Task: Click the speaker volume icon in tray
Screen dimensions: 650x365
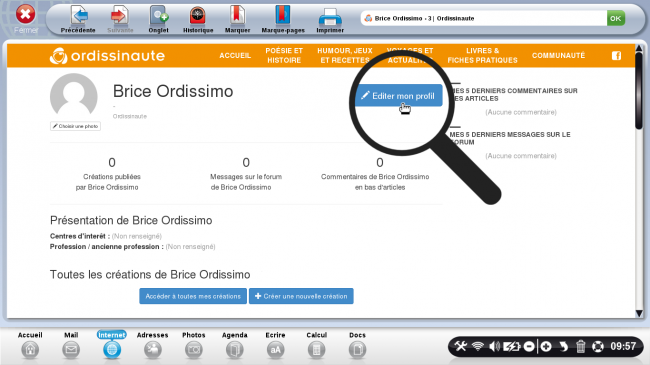Action: (494, 346)
